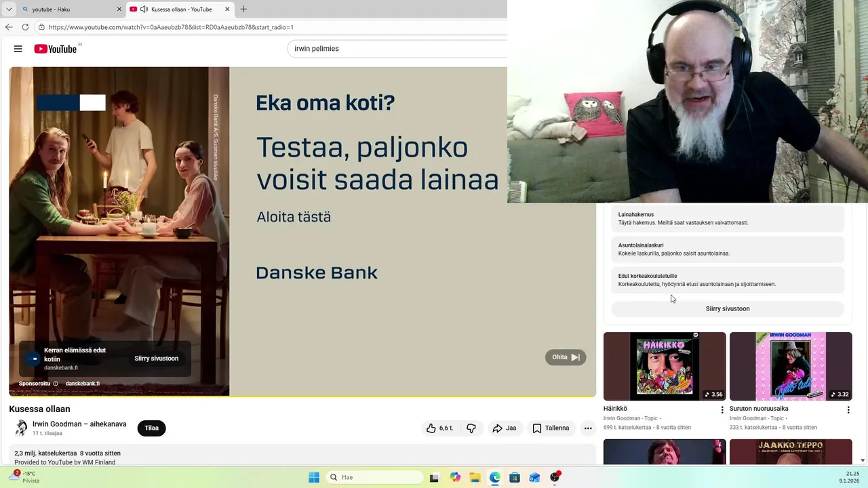Open File Explorer from the taskbar

point(475,477)
